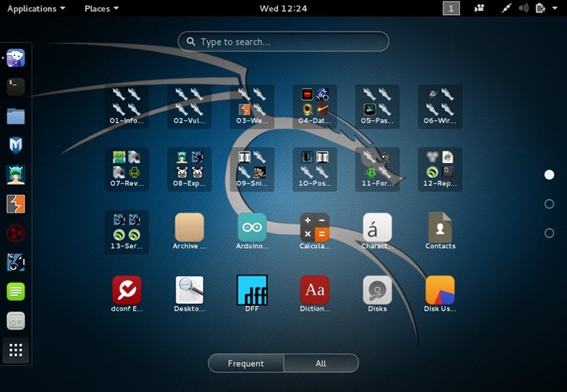The height and width of the screenshot is (392, 567).
Task: Switch to the Frequent tab
Action: coord(246,363)
